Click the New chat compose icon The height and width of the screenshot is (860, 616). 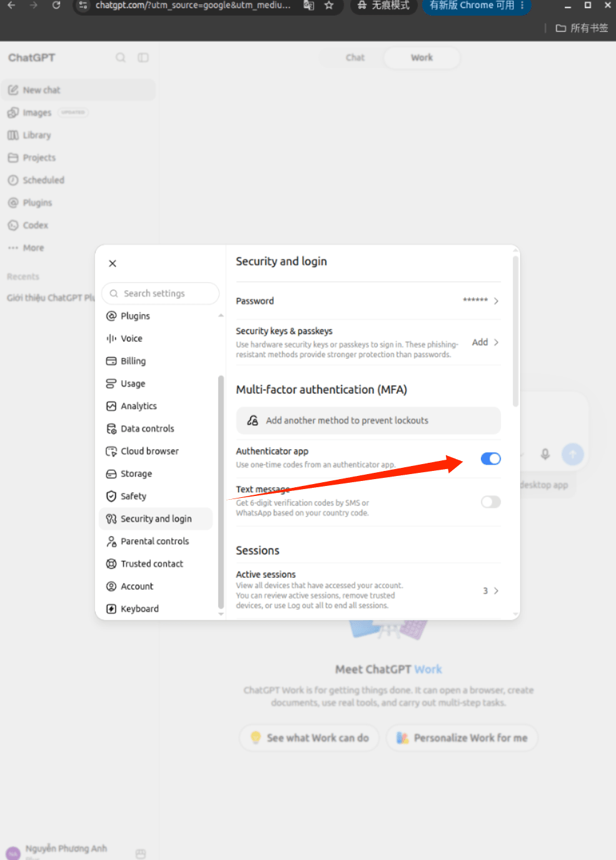(13, 90)
